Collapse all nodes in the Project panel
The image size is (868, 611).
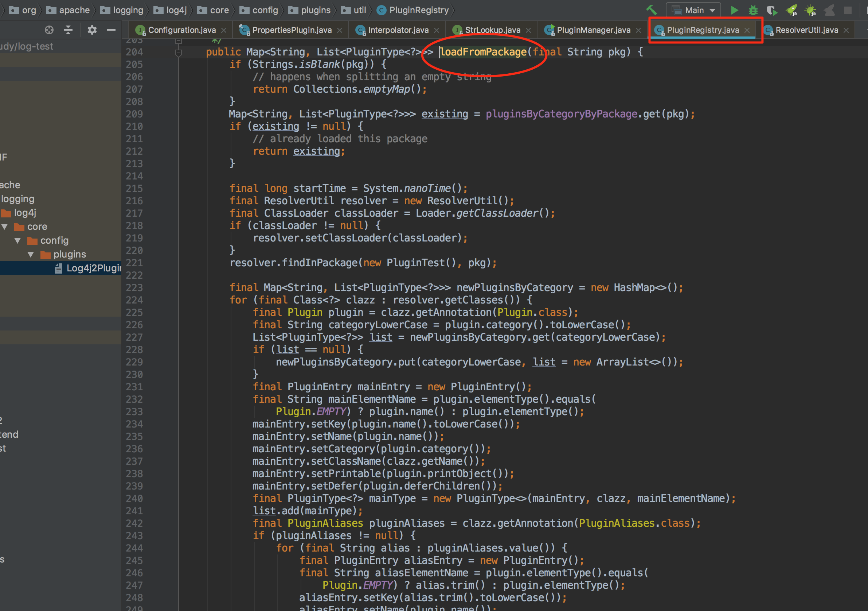tap(69, 30)
